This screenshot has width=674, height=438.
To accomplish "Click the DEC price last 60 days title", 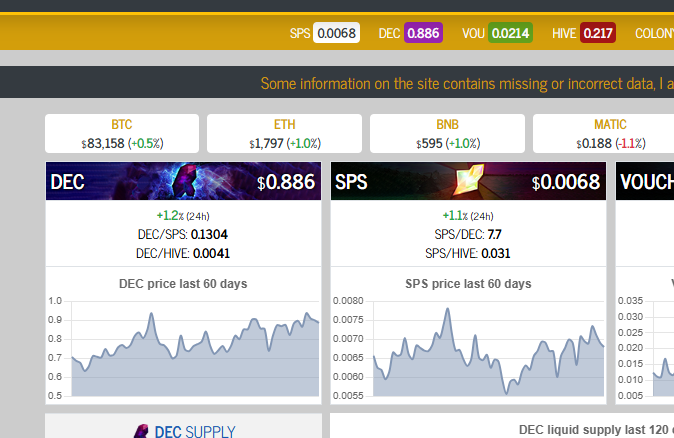I will (183, 284).
